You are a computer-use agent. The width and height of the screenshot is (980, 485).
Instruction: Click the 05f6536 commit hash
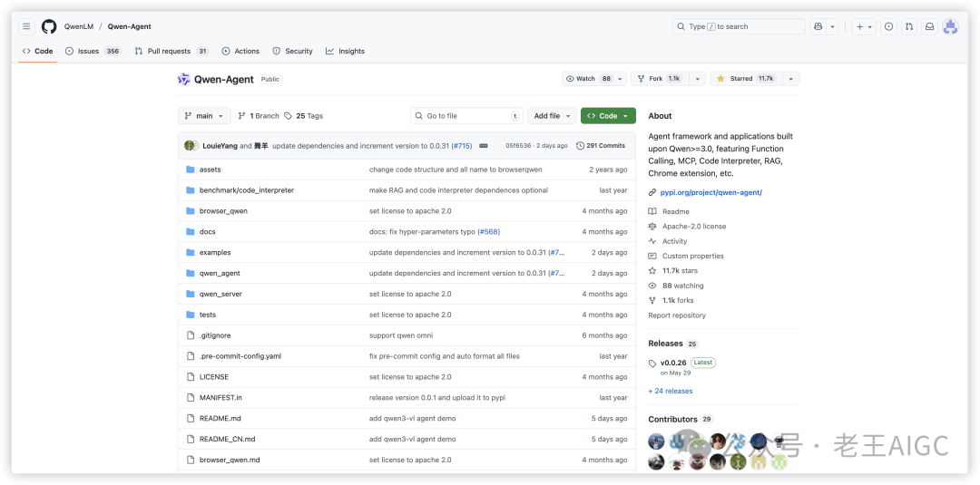click(518, 145)
